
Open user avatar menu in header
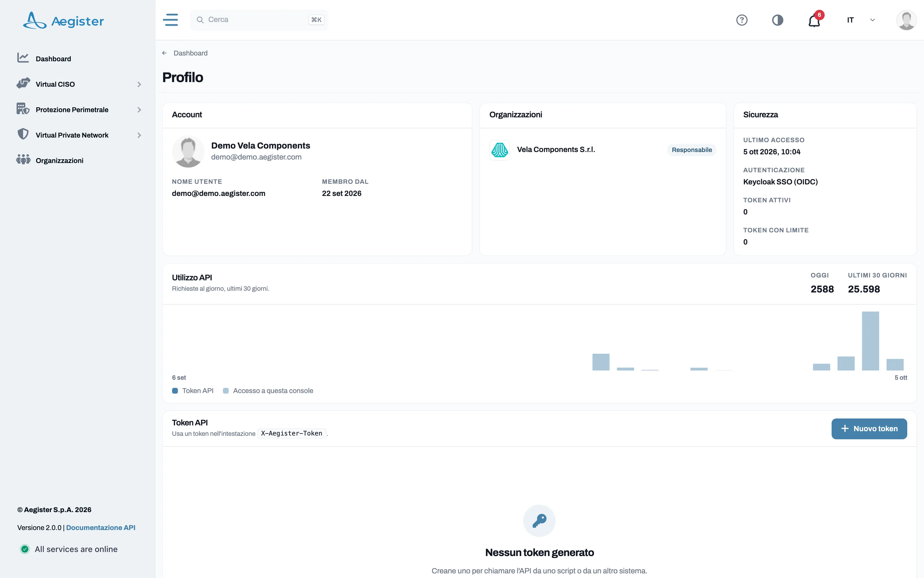tap(906, 20)
